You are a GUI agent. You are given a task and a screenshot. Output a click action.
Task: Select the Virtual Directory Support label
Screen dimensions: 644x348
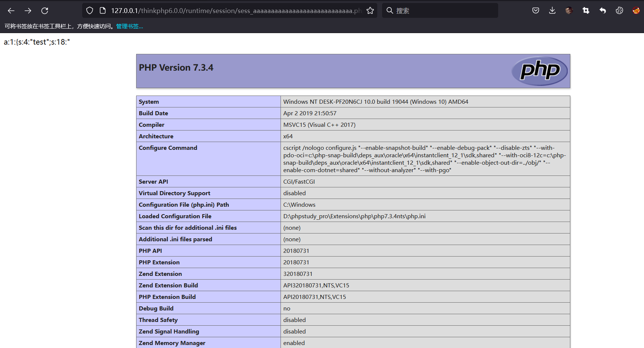(174, 193)
